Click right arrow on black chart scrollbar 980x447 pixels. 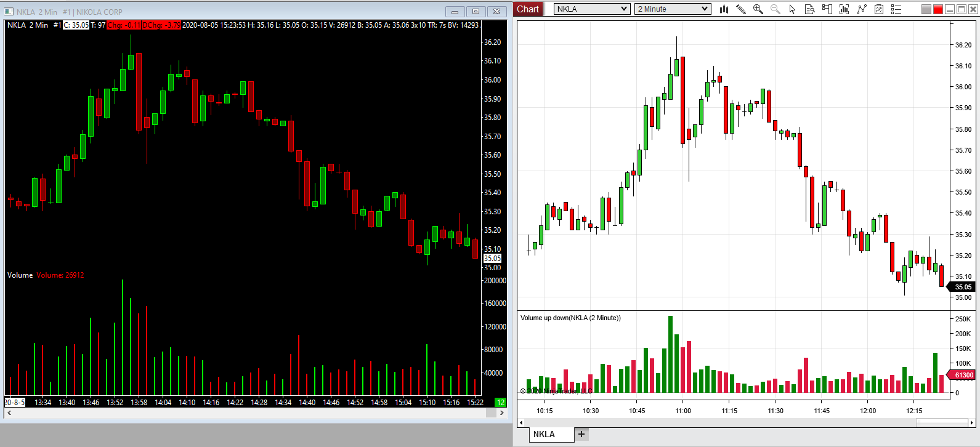502,413
